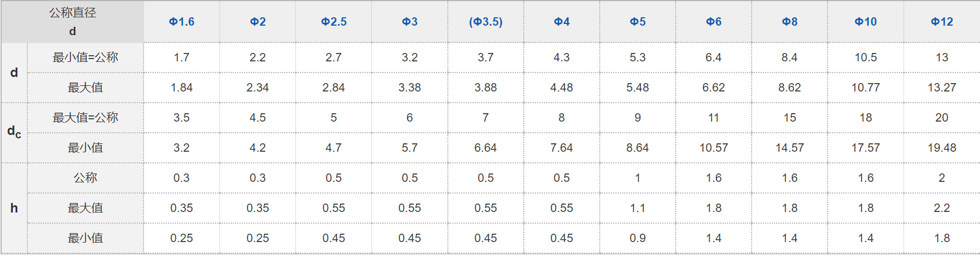
Task: Click the Φ3 column header
Action: (x=409, y=22)
